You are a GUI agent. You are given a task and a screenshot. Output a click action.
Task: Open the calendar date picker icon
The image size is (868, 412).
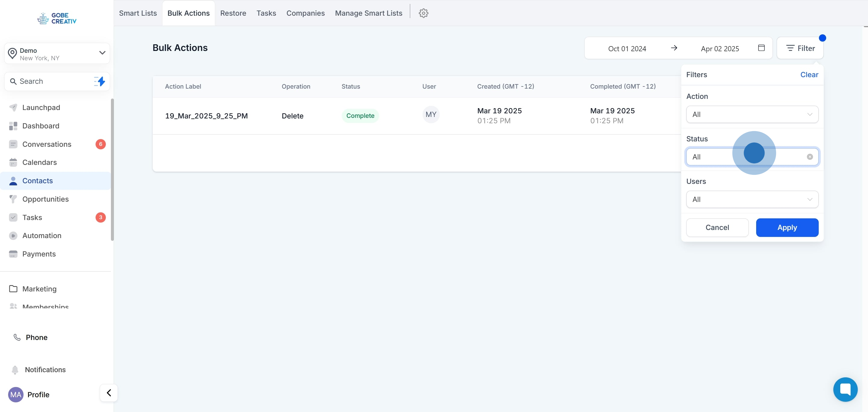point(761,48)
